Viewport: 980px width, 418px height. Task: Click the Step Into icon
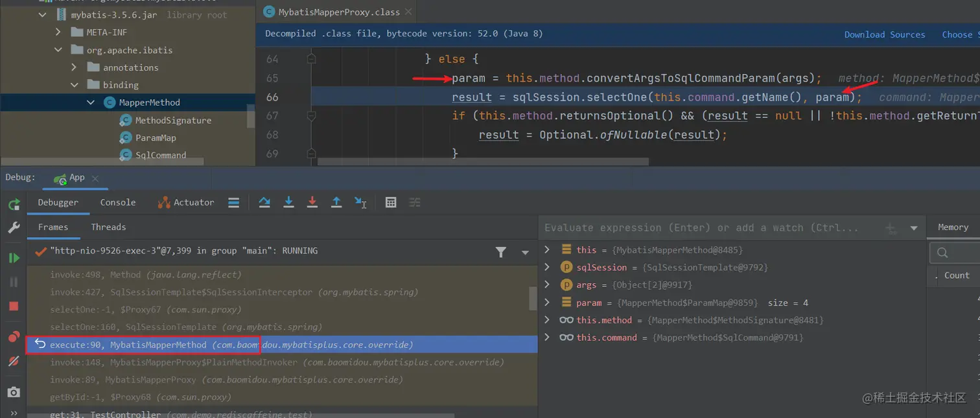pos(289,203)
